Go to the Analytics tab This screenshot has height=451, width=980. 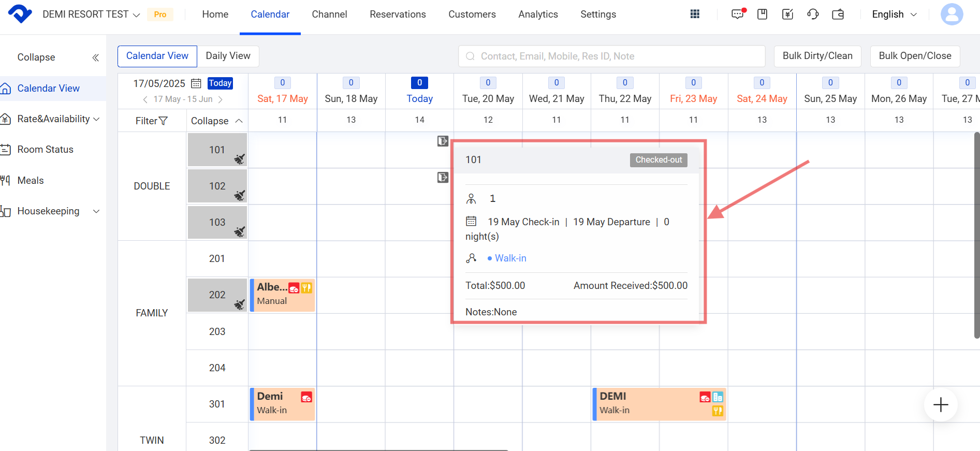[538, 14]
